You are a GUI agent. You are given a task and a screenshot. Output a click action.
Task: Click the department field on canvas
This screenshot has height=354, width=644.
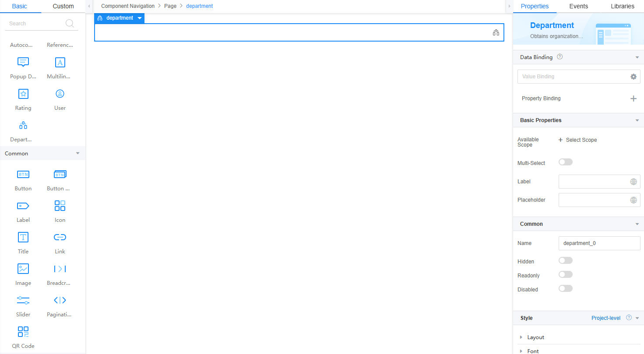[299, 32]
